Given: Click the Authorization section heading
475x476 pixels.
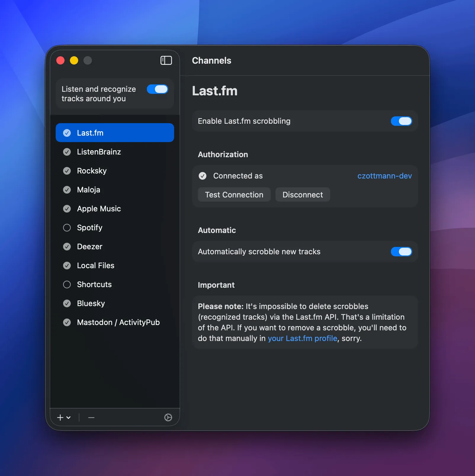Looking at the screenshot, I should [223, 155].
